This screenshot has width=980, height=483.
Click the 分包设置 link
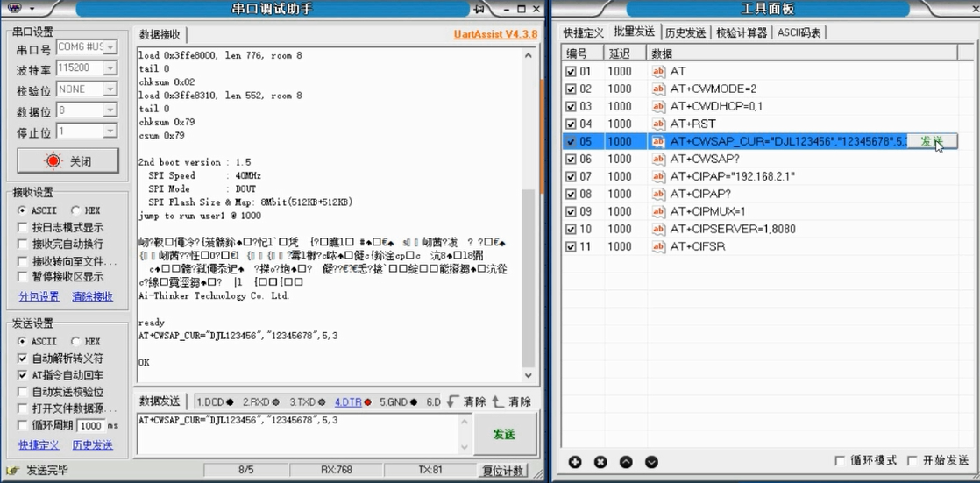coord(39,296)
